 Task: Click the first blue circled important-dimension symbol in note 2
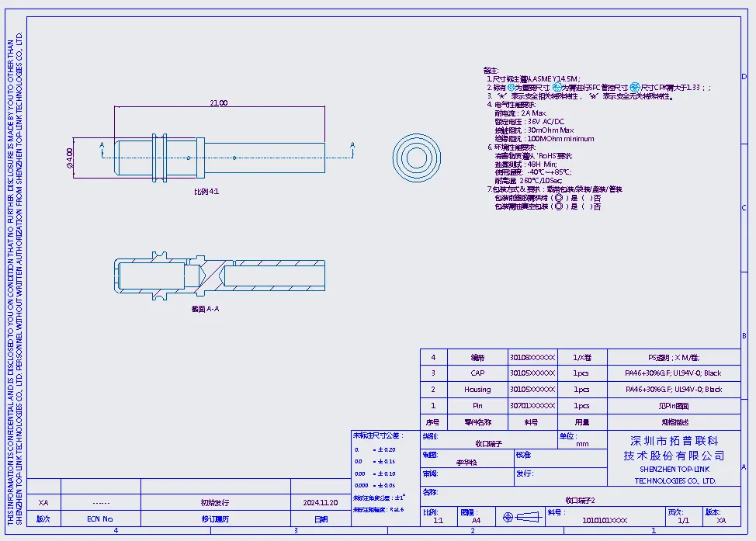(512, 88)
